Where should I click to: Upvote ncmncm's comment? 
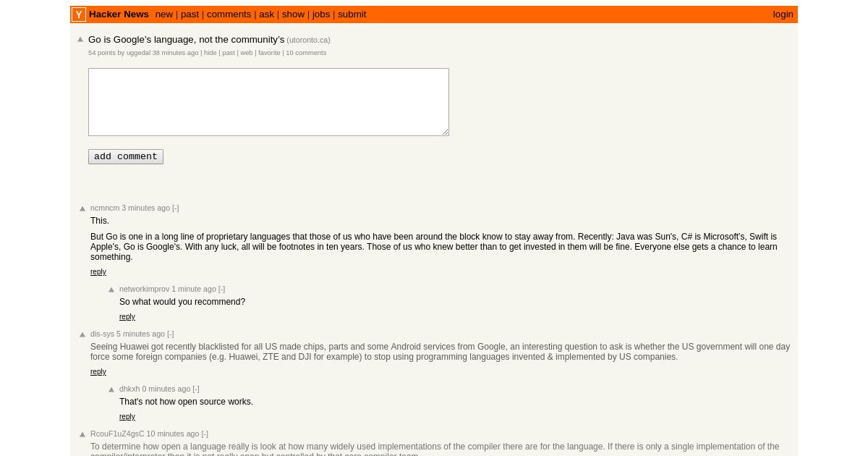(x=82, y=208)
